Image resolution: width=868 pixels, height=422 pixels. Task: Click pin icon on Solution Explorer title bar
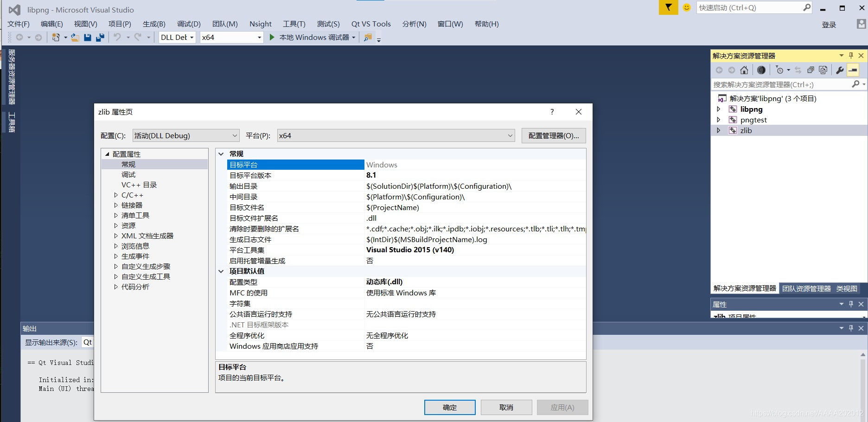click(851, 56)
